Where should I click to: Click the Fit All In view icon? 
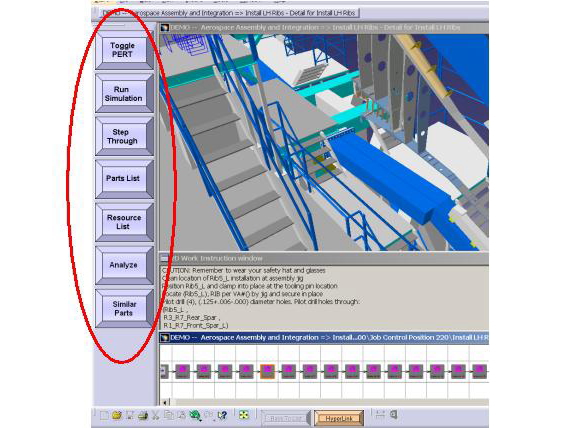click(x=244, y=415)
